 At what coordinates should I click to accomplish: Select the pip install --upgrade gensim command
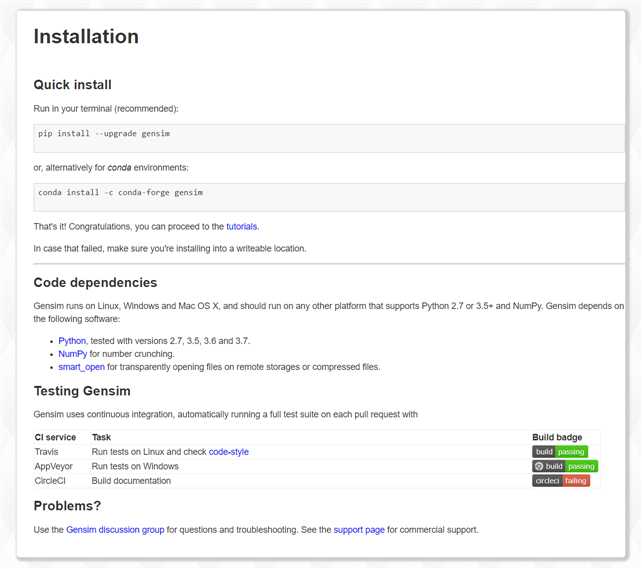point(104,133)
